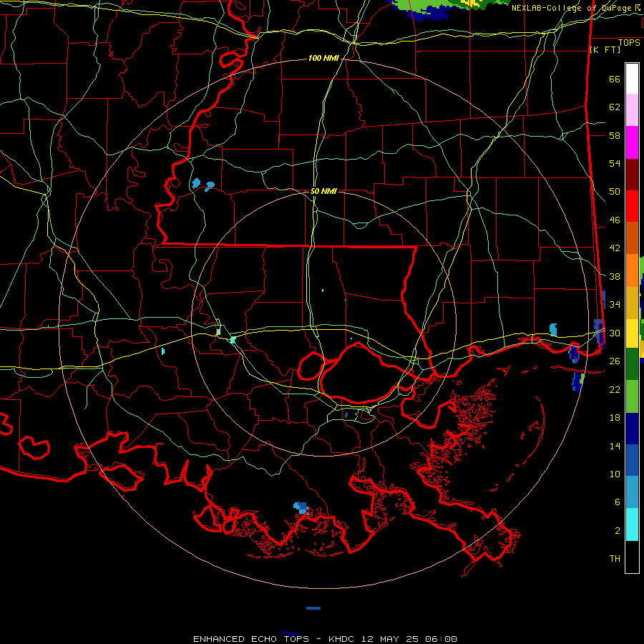Click the magenta legend swatch near 58
This screenshot has width=644, height=644.
click(x=632, y=142)
